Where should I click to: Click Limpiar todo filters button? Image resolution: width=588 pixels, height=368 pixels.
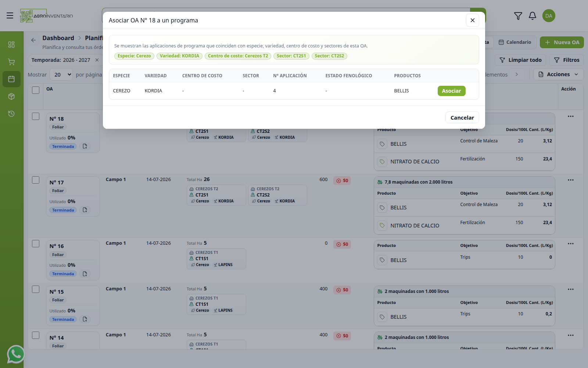click(520, 60)
